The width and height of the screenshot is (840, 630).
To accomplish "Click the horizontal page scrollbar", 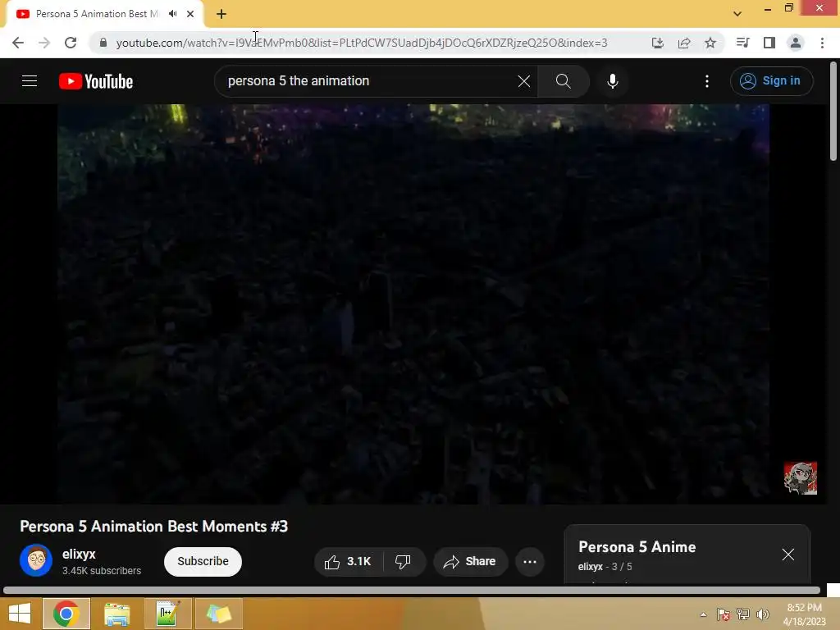I will (x=412, y=591).
